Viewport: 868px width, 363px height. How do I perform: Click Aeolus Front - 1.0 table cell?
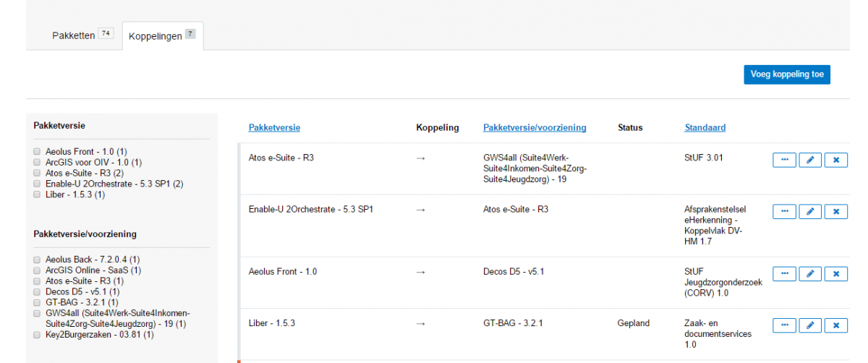(283, 272)
